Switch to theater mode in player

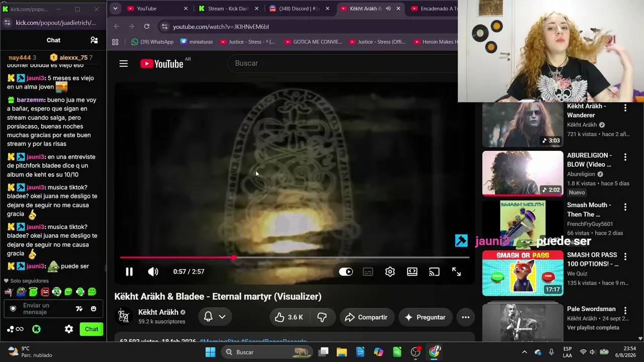tap(412, 271)
